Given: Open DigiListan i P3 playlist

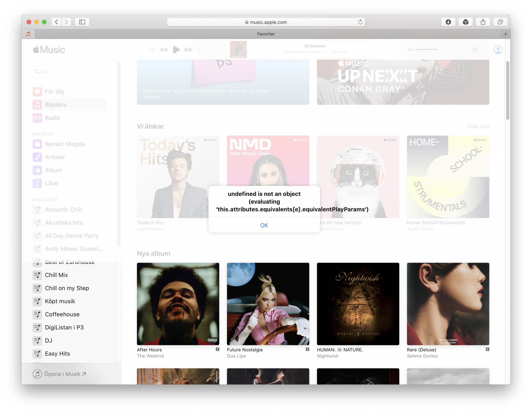Looking at the screenshot, I should 69,327.
